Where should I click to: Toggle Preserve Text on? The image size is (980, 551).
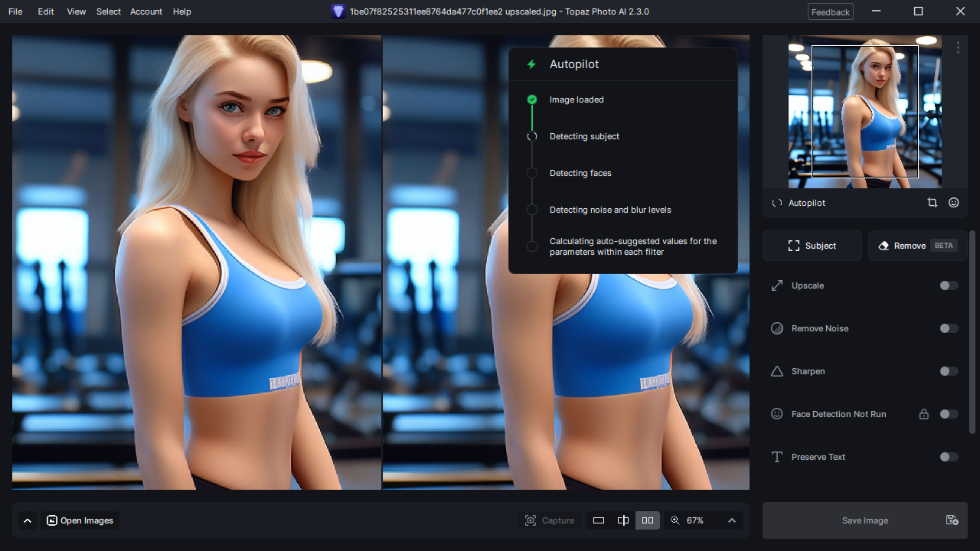click(949, 457)
